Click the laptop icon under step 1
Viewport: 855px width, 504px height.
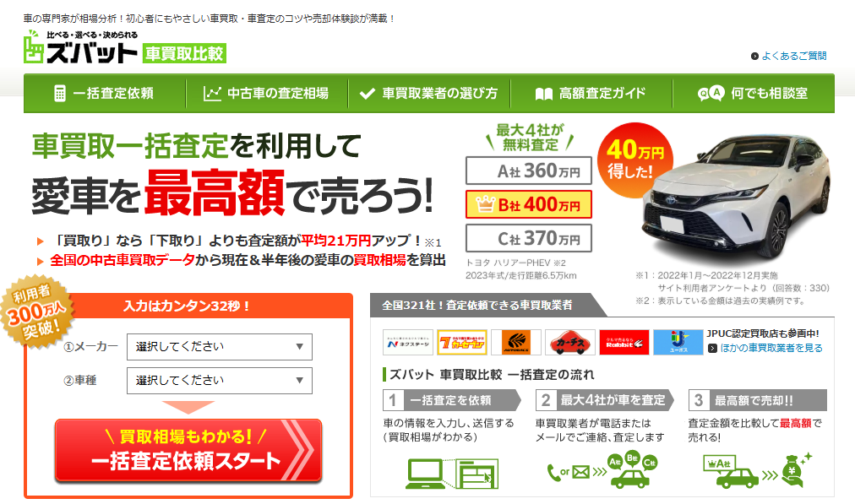pyautogui.click(x=425, y=474)
